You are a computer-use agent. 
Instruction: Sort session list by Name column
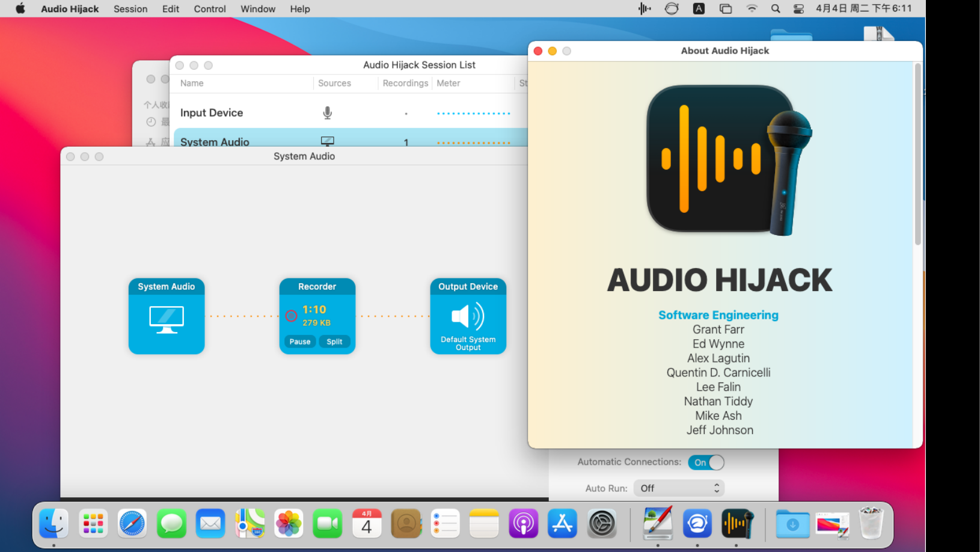click(192, 83)
